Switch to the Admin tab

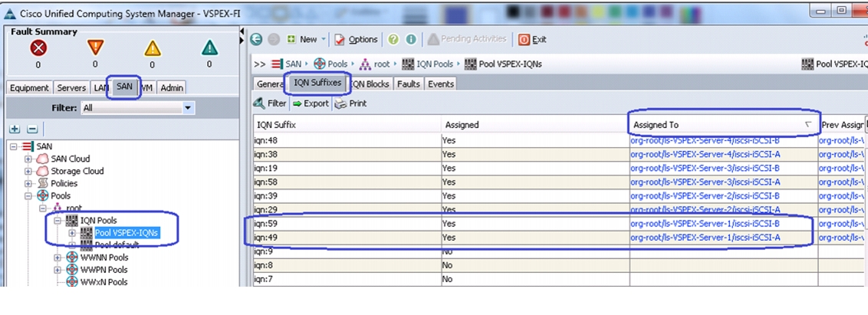(172, 87)
